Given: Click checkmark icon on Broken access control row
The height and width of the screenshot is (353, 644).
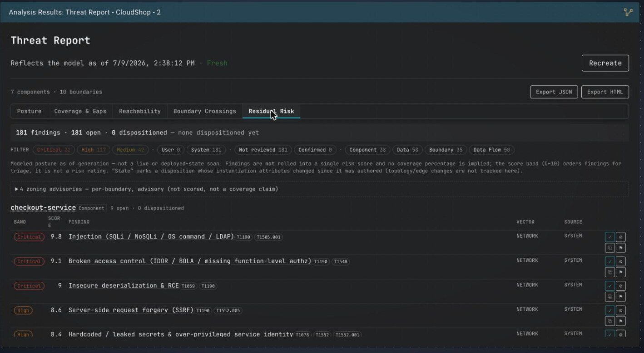Looking at the screenshot, I should [x=609, y=261].
